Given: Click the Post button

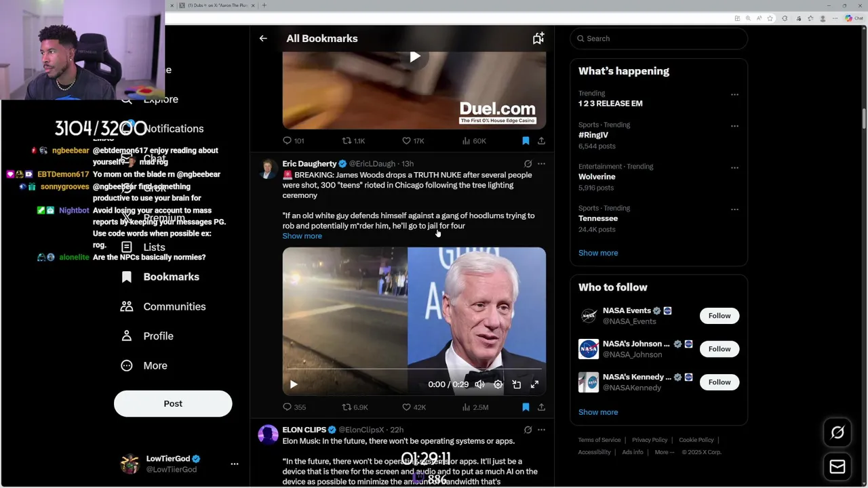Looking at the screenshot, I should tap(173, 404).
